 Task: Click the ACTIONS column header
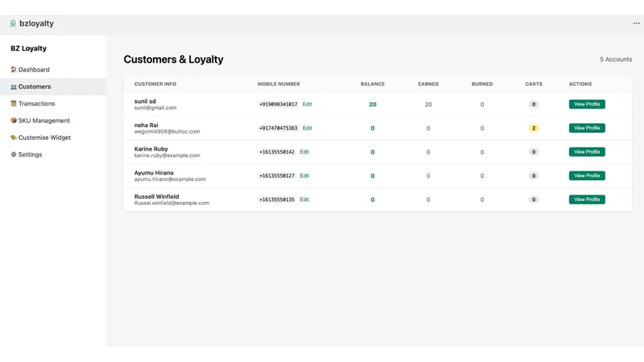point(580,84)
